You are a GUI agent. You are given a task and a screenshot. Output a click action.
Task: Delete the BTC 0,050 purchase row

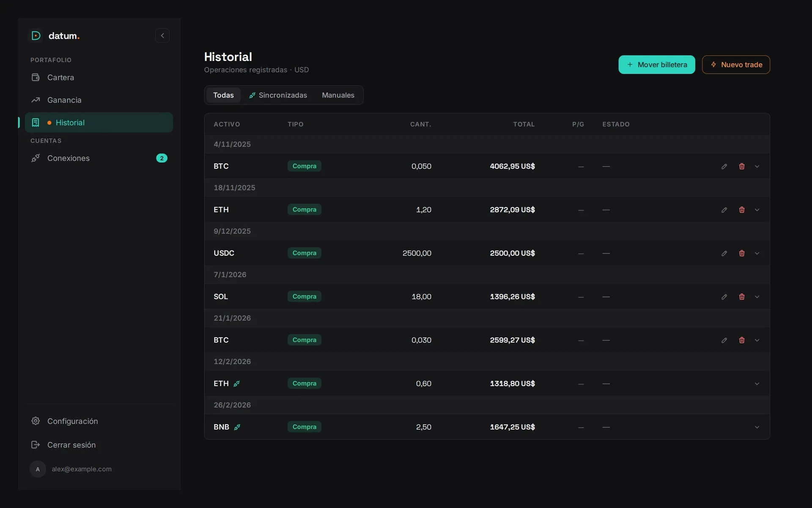pyautogui.click(x=741, y=166)
